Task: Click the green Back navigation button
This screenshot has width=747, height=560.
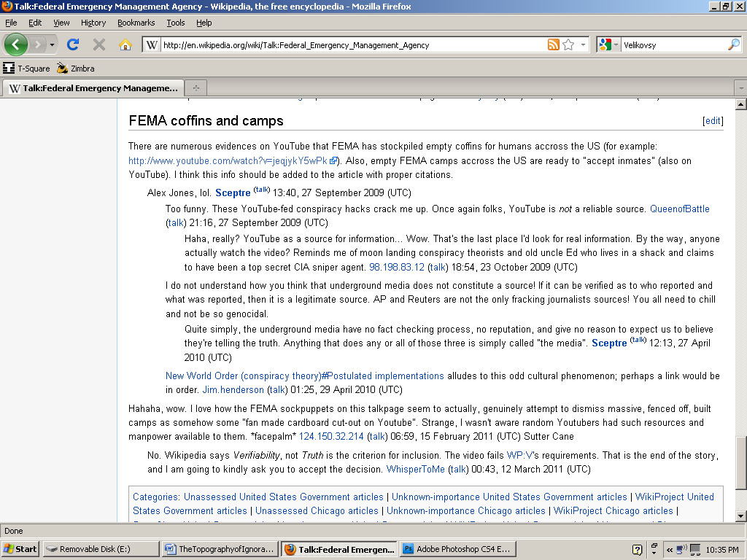Action: [16, 44]
